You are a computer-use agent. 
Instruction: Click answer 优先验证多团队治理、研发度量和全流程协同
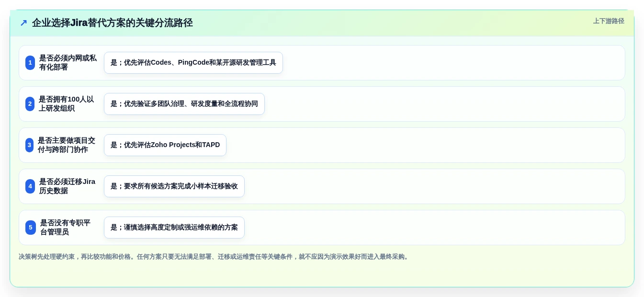click(184, 104)
